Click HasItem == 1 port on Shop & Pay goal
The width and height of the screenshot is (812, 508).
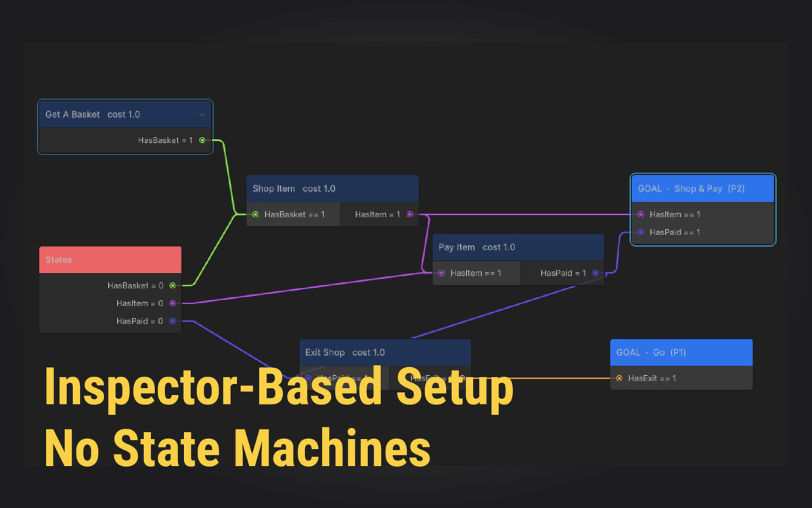click(x=640, y=214)
